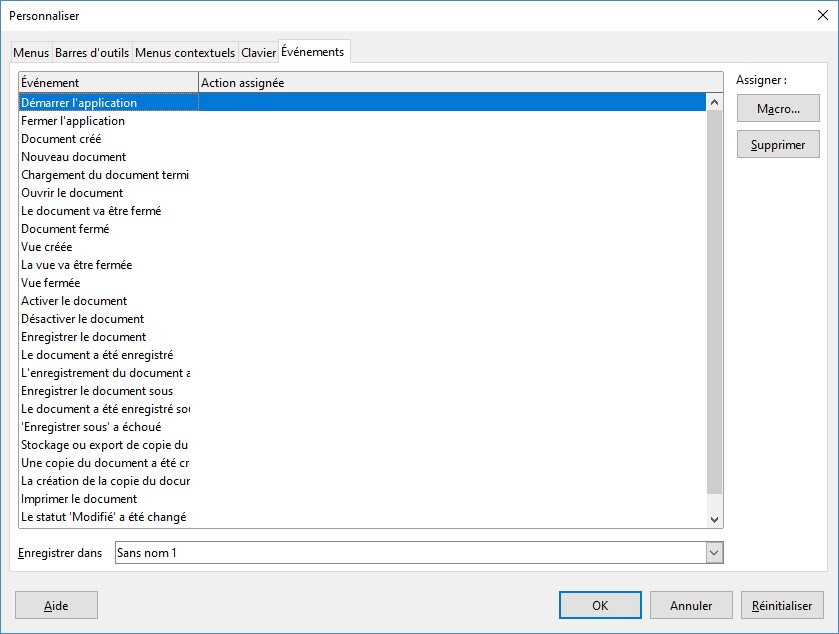Cancel with the Annuler button

point(691,605)
